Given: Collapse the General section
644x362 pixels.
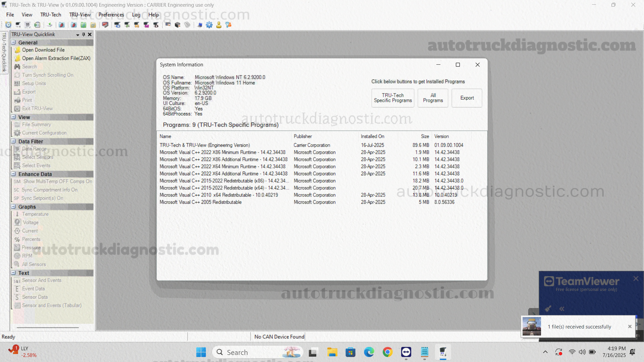Looking at the screenshot, I should [x=14, y=43].
